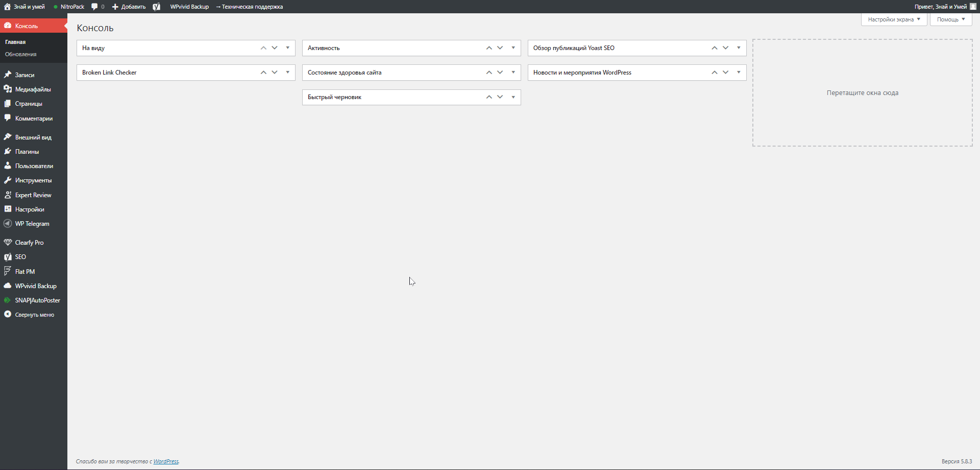Click the user avatar in the top corner

[x=973, y=7]
